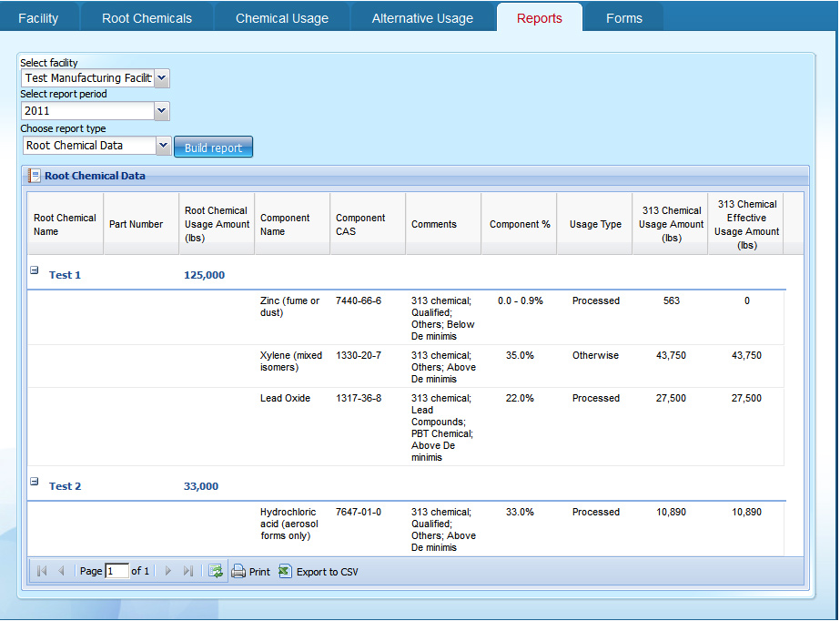Click the Usage Type column header

pyautogui.click(x=595, y=224)
